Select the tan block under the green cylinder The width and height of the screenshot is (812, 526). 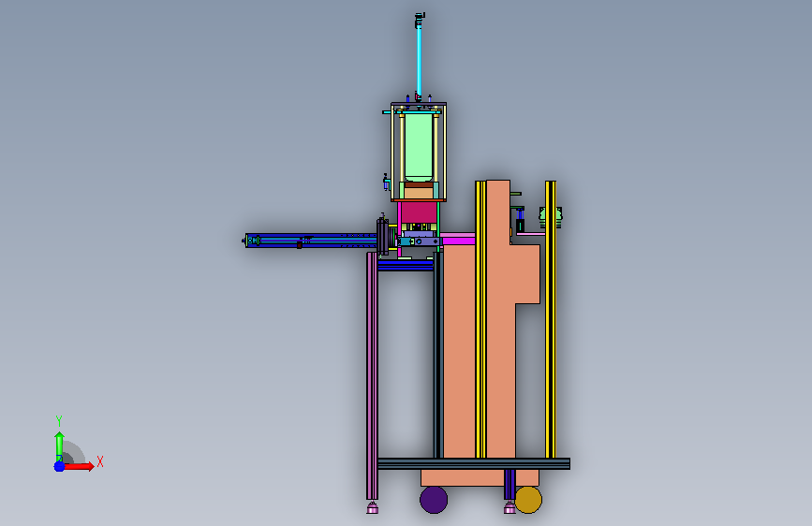point(419,193)
